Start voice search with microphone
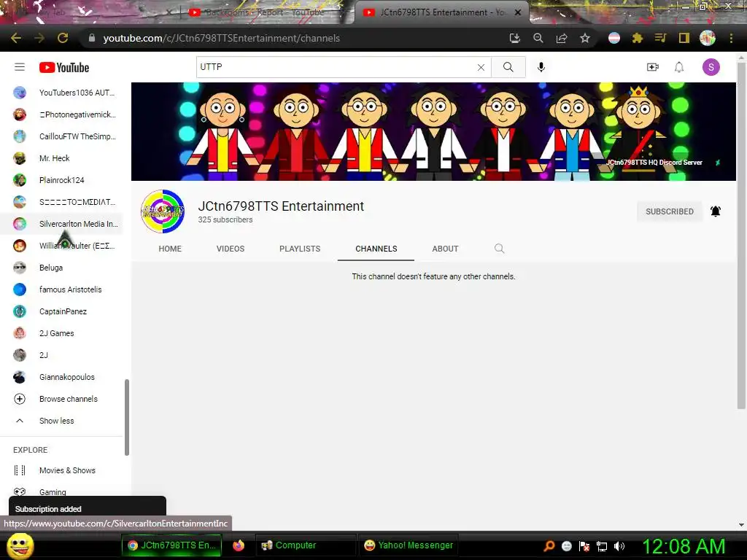Screen dimensions: 747x560 pyautogui.click(x=541, y=67)
